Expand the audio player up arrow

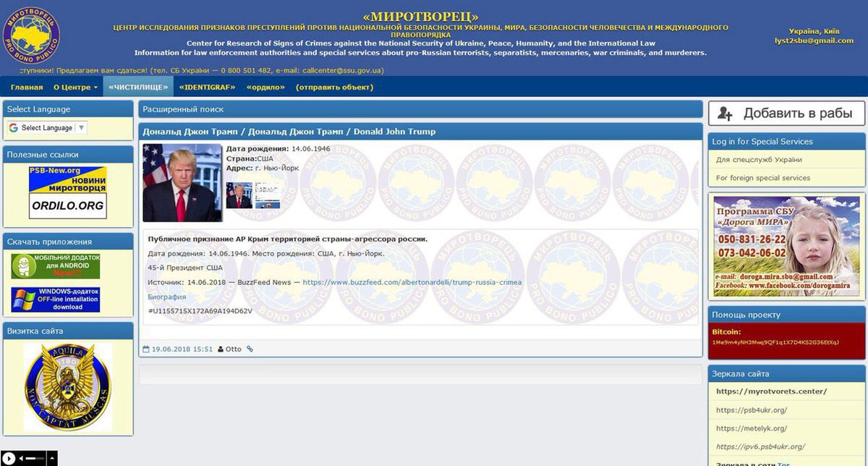click(51, 458)
